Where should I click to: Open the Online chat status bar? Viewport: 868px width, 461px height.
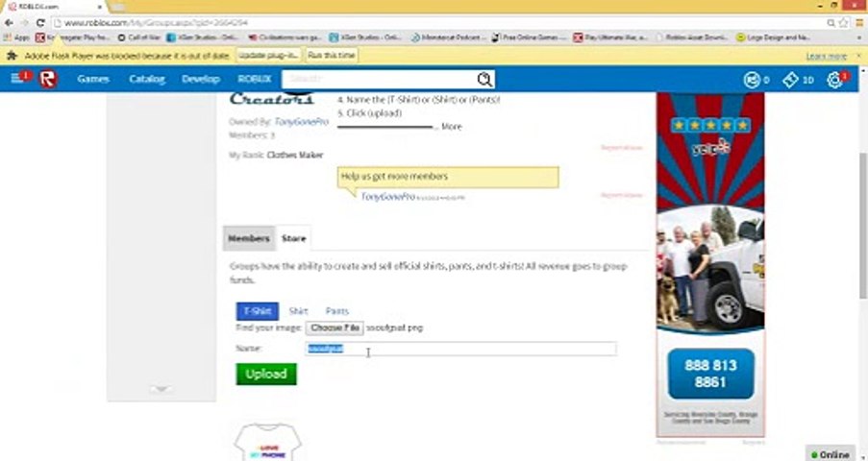831,454
